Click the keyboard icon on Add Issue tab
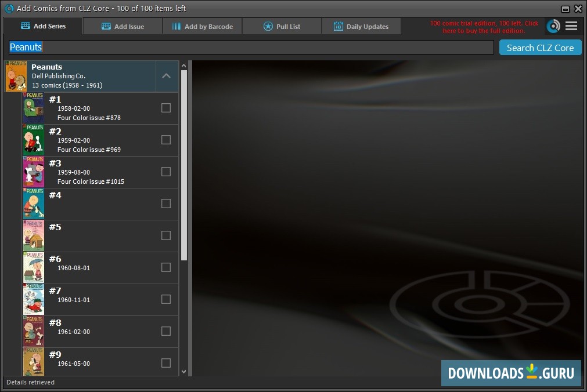Viewport: 587px width, 392px height. [106, 27]
